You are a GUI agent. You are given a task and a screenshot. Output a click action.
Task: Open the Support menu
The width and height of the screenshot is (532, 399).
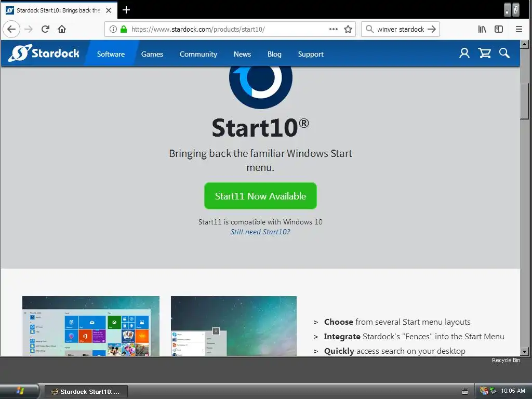click(311, 54)
